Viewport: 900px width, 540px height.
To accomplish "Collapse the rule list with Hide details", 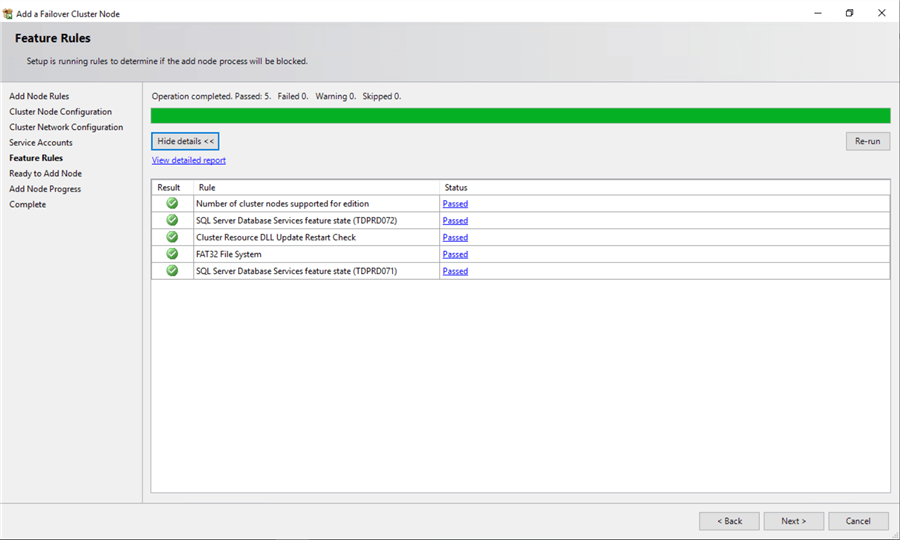I will [x=186, y=141].
